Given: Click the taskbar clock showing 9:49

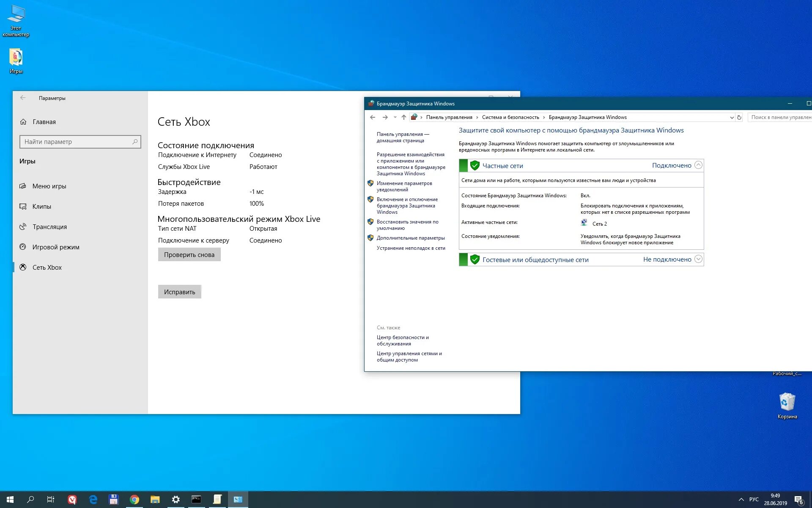Looking at the screenshot, I should click(x=775, y=500).
